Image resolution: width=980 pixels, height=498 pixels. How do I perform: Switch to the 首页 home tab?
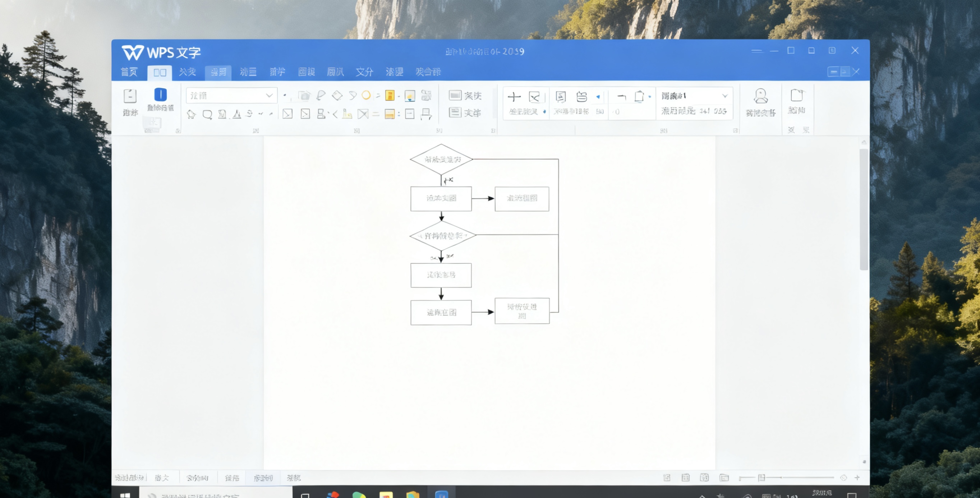click(129, 72)
